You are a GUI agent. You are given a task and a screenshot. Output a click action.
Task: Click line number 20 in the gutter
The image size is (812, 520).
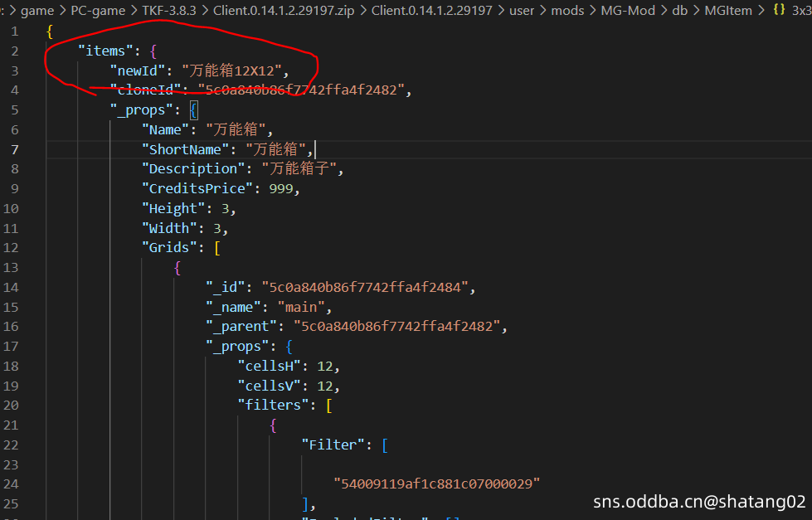tap(12, 406)
